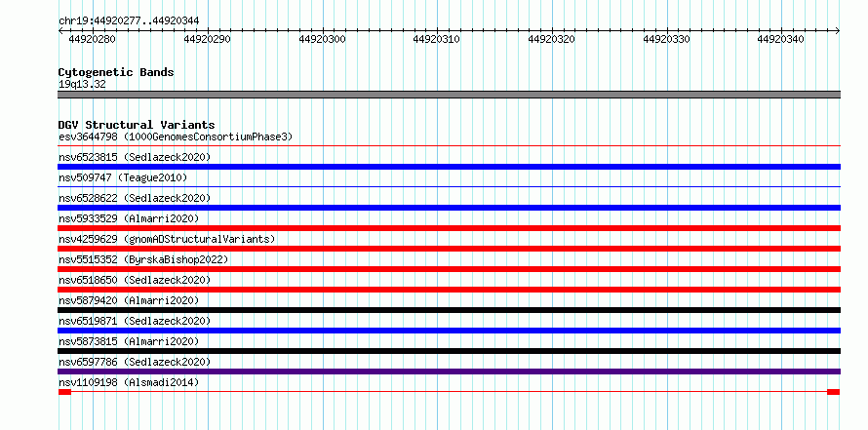
Task: Click the purple nsv6597786 variant bar
Action: pyautogui.click(x=449, y=371)
